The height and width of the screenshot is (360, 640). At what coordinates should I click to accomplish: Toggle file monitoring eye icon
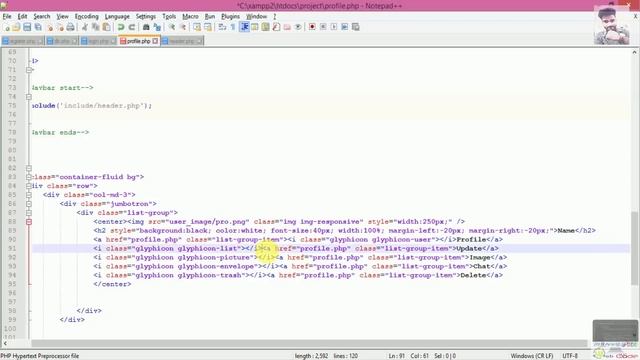(x=298, y=27)
